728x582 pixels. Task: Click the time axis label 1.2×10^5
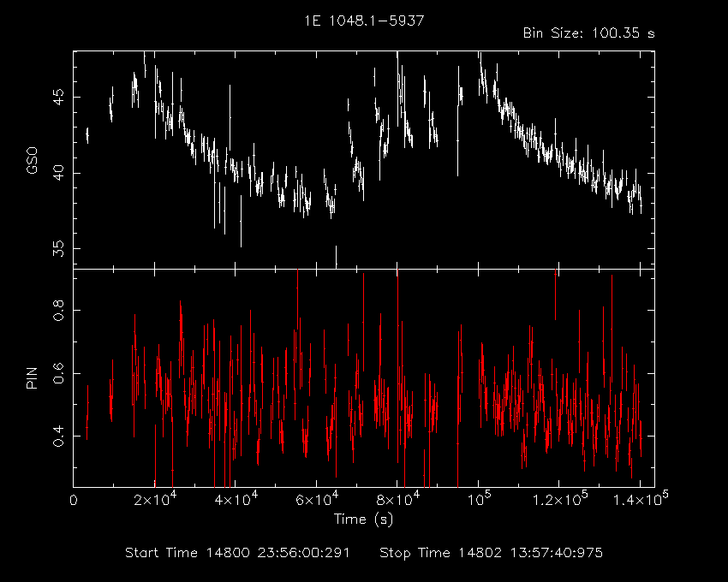560,498
